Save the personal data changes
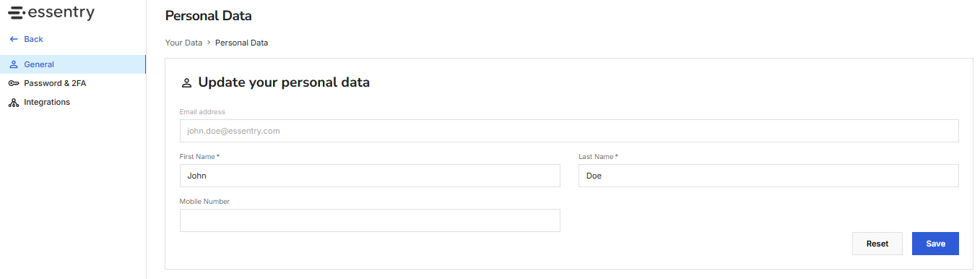 [x=935, y=244]
